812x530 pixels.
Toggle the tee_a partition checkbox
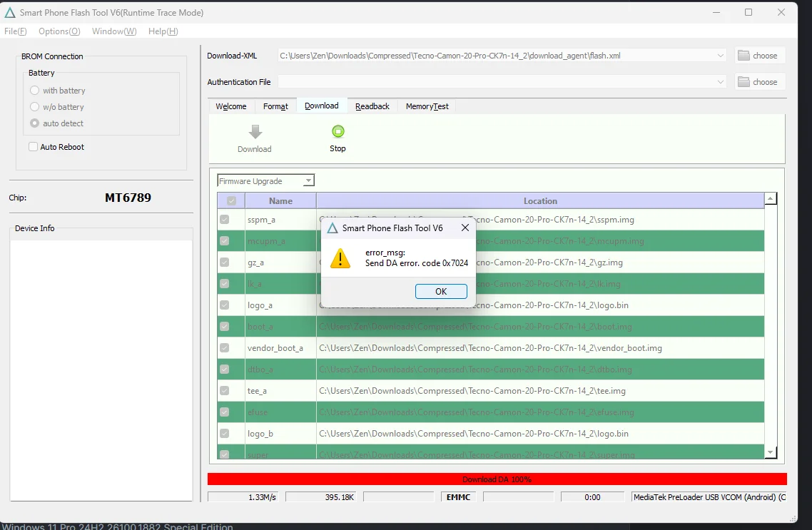(224, 391)
